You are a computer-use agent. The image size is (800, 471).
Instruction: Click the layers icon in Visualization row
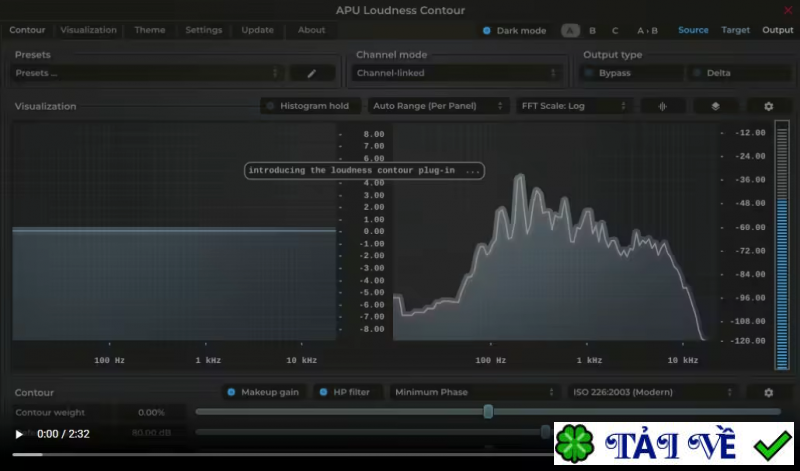pos(715,106)
